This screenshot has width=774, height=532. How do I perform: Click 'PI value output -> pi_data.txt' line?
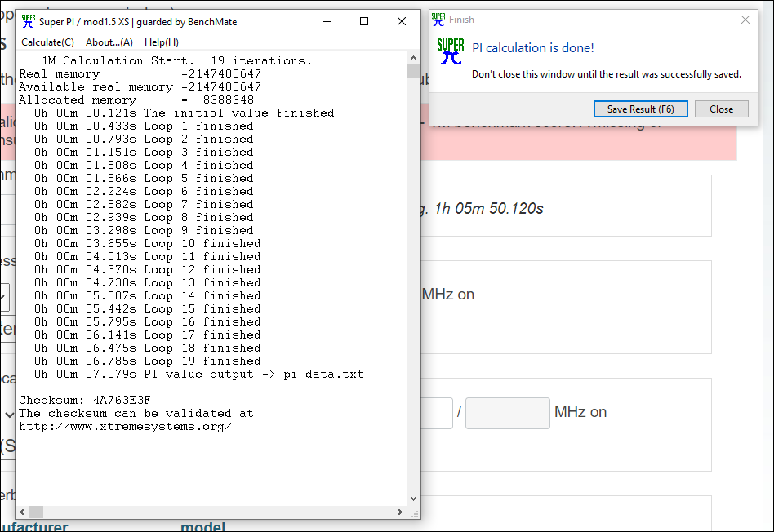(198, 374)
